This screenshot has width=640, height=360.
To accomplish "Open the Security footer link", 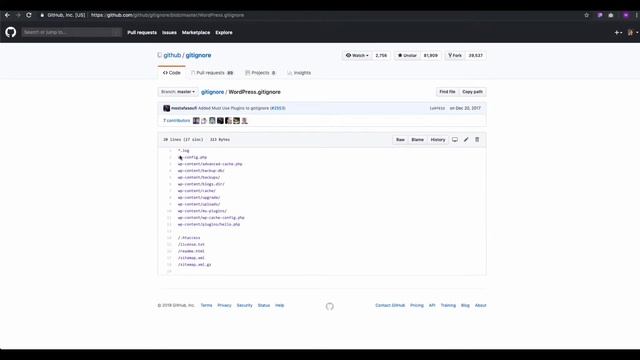I will pyautogui.click(x=244, y=305).
